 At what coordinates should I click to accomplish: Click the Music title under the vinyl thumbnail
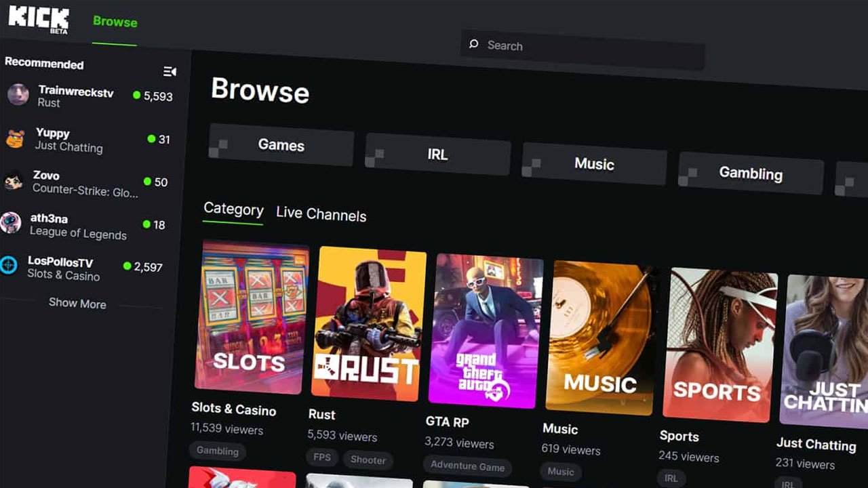point(560,429)
